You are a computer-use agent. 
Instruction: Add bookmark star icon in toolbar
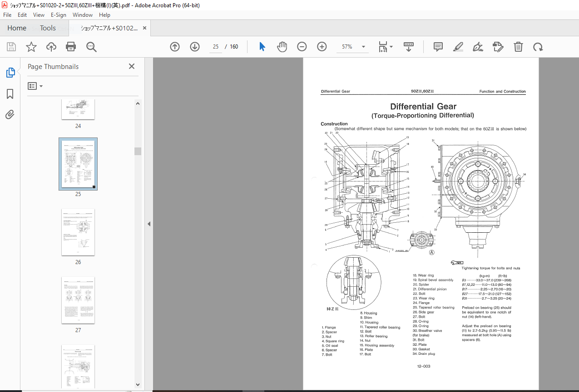pyautogui.click(x=31, y=47)
